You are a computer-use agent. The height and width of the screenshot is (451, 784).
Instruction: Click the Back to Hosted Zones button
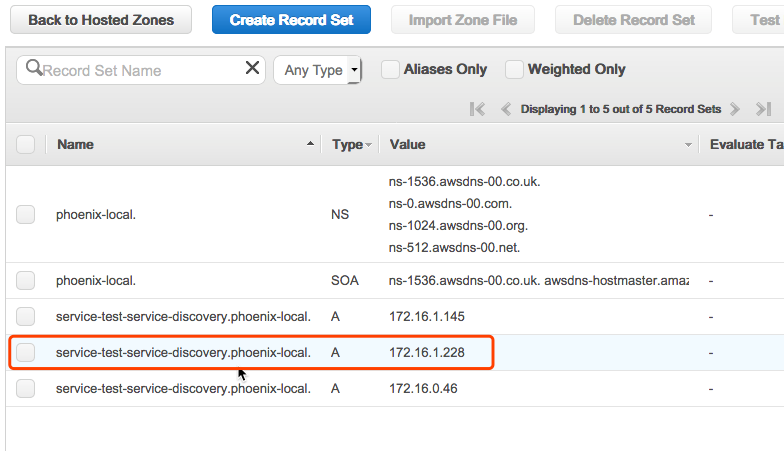point(100,20)
